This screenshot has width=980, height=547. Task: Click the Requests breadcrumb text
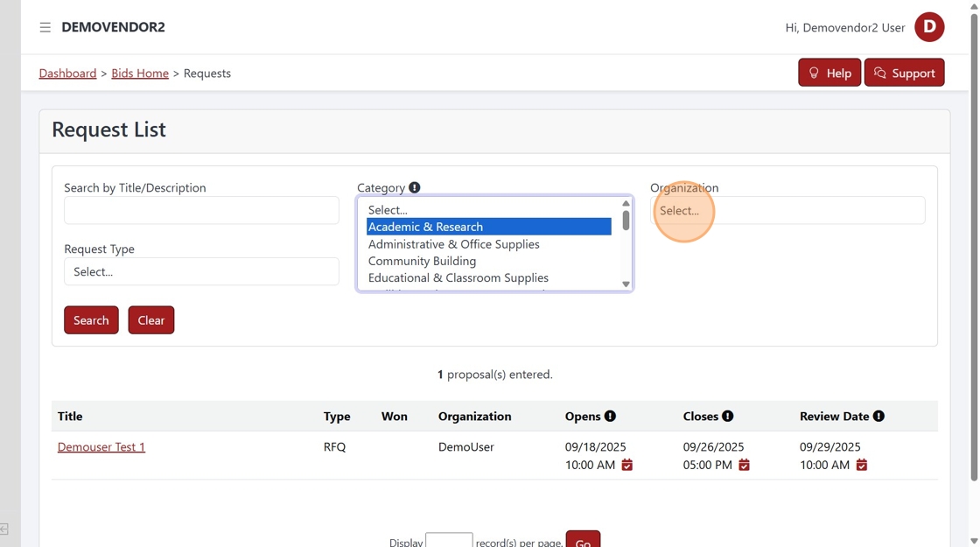pyautogui.click(x=206, y=74)
